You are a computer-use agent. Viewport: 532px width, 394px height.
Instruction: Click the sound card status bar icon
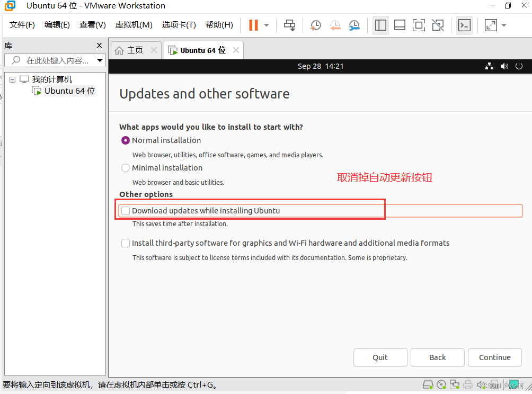click(481, 385)
